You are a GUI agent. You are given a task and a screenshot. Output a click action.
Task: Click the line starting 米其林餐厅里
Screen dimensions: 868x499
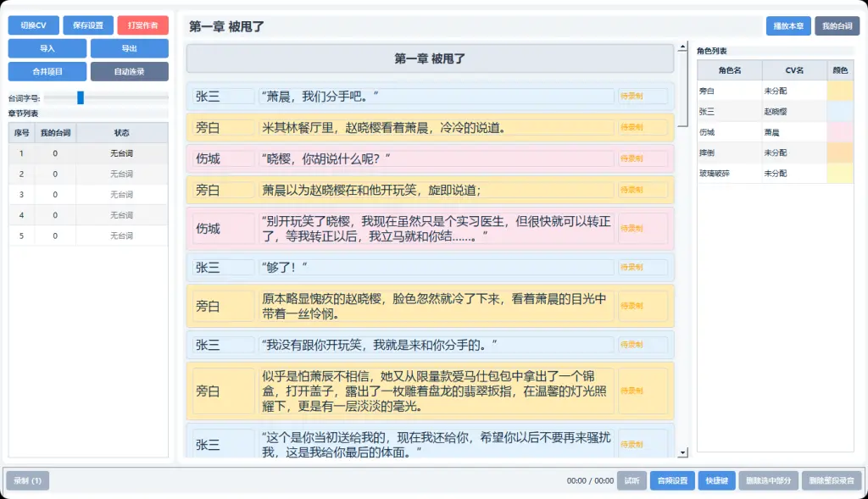pyautogui.click(x=437, y=127)
